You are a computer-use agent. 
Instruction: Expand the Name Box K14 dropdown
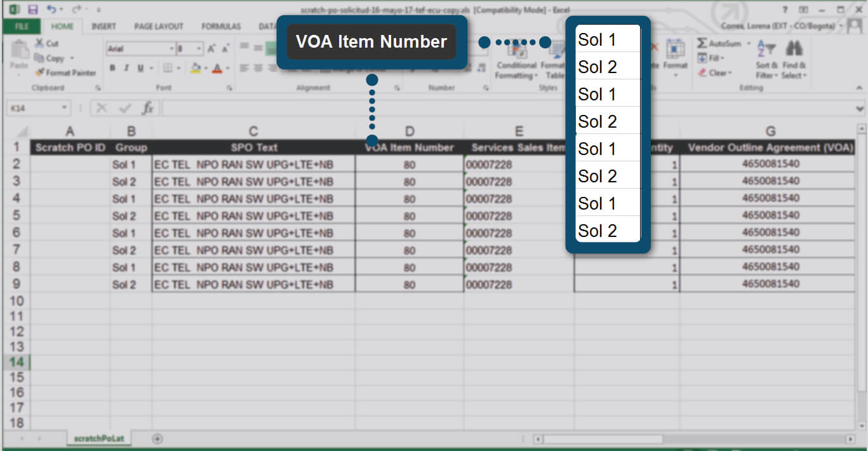coord(64,108)
